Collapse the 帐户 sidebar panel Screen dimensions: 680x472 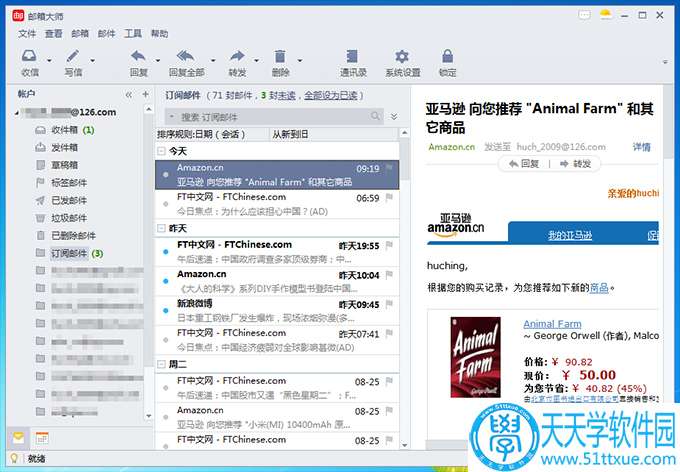tap(129, 95)
